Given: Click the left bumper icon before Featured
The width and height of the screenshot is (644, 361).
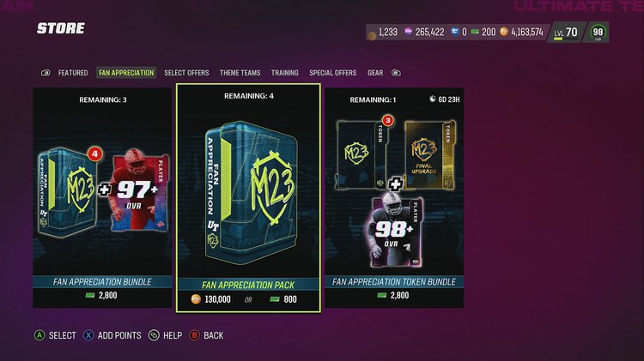Looking at the screenshot, I should click(46, 73).
